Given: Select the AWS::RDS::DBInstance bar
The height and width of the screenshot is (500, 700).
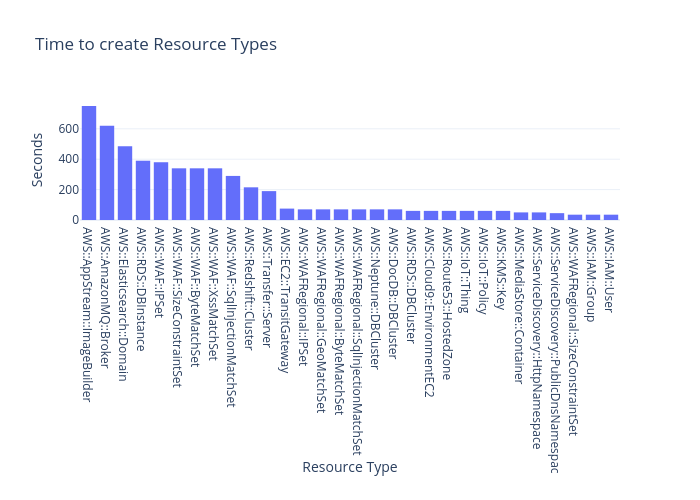Looking at the screenshot, I should click(143, 190).
